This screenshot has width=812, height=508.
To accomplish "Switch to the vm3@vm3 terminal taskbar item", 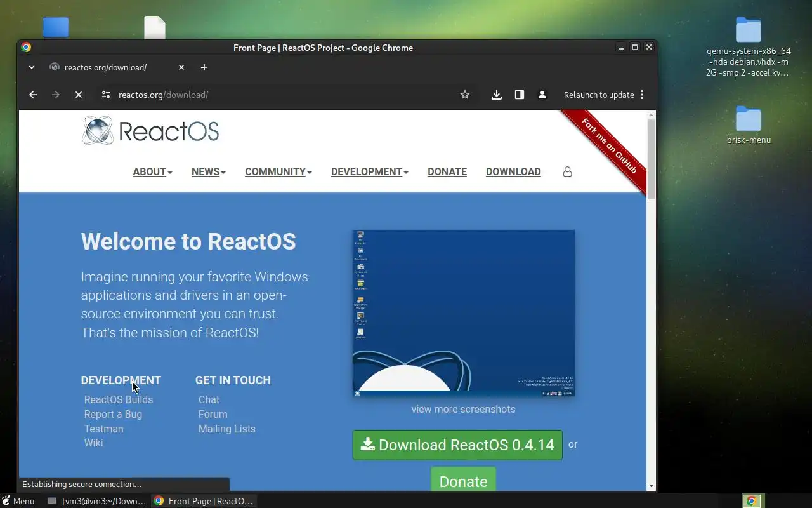I will [96, 501].
